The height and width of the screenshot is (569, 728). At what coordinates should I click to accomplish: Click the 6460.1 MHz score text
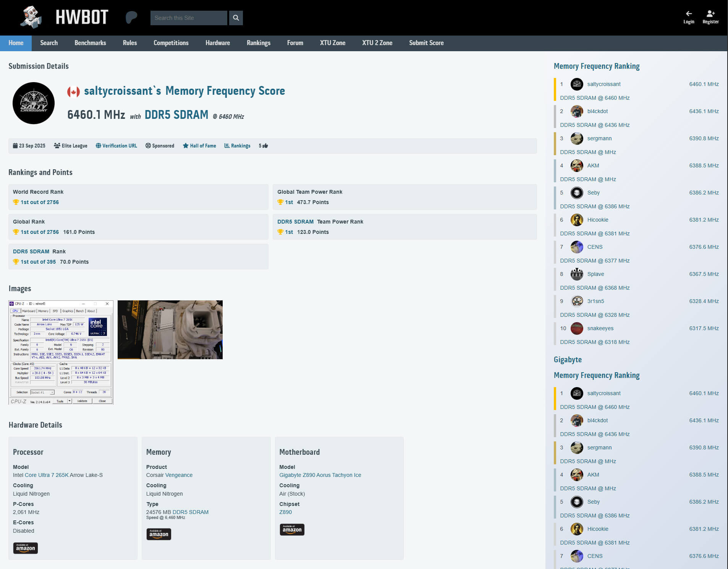(96, 115)
